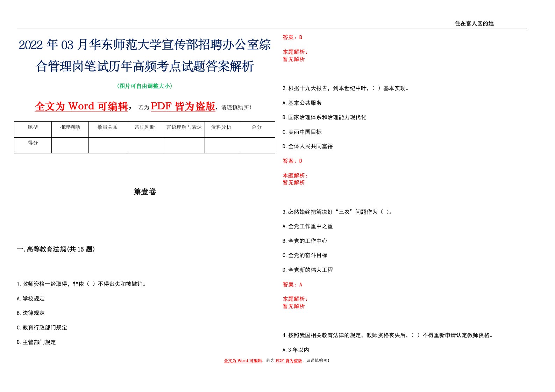This screenshot has width=555, height=392.
Task: Select option A.3年以内
Action: click(x=296, y=350)
